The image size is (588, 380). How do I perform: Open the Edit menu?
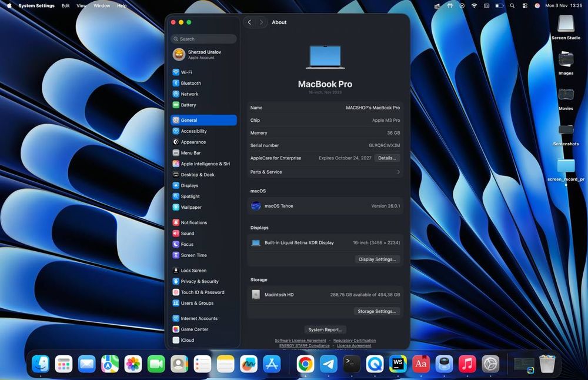coord(66,6)
